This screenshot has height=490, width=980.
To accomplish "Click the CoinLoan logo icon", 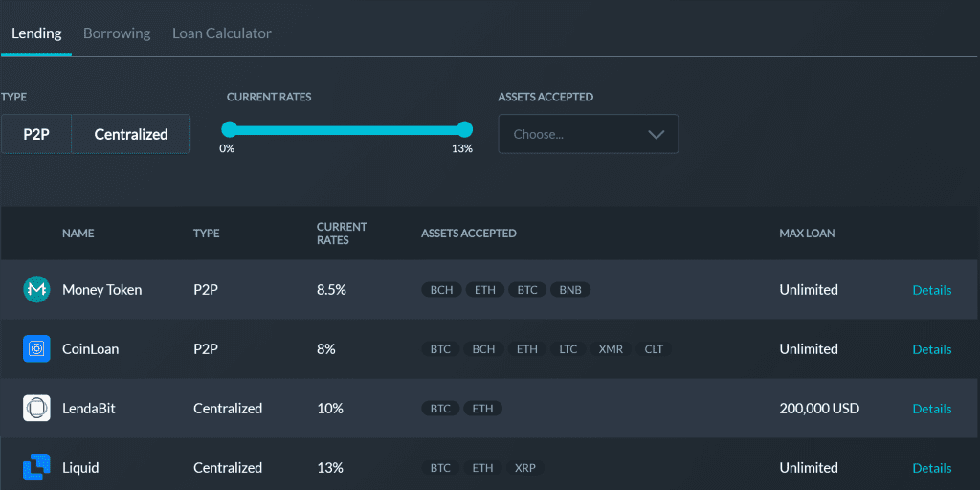I will [x=36, y=349].
